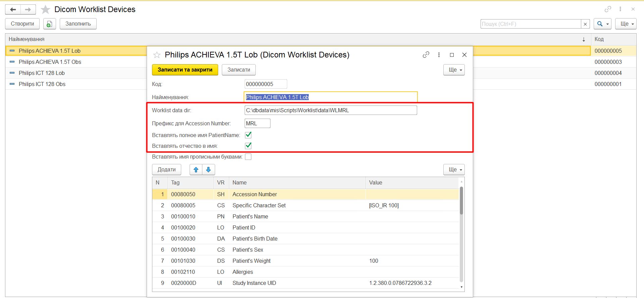Open the search magnifier dropdown
The height and width of the screenshot is (298, 644).
pyautogui.click(x=602, y=24)
